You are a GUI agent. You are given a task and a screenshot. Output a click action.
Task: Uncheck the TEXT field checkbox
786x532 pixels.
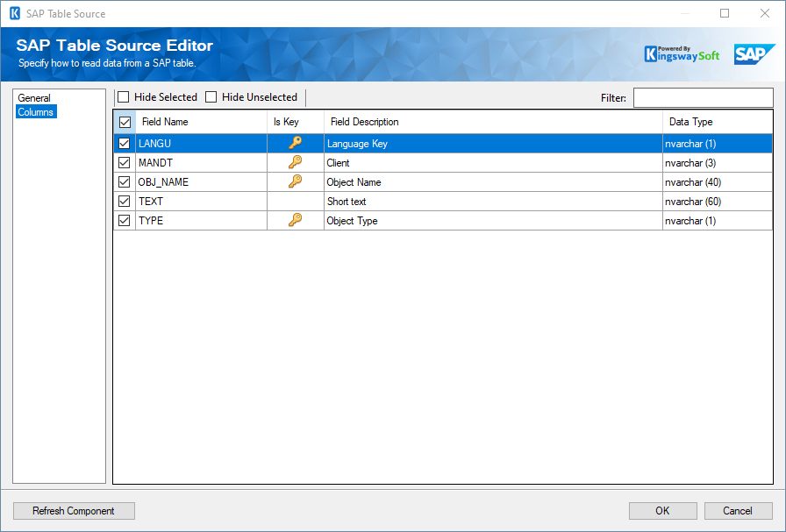(124, 201)
